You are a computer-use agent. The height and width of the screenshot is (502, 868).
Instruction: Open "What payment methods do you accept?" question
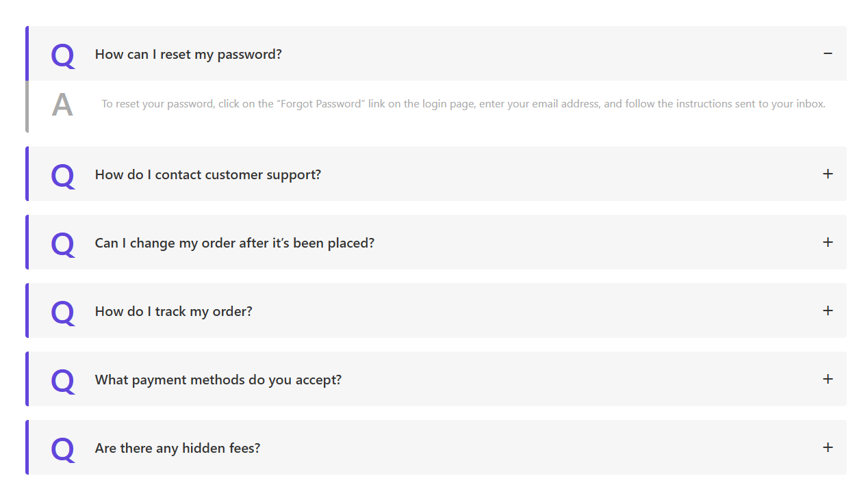[218, 380]
